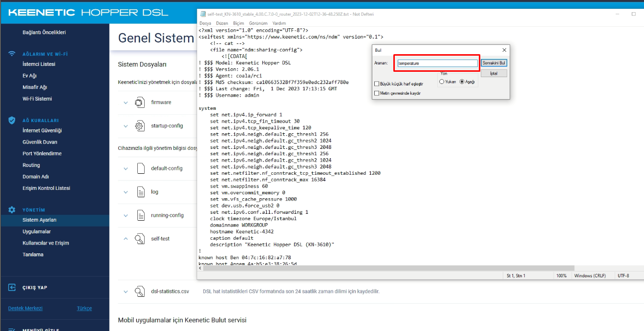Screen dimensions: 644x331
Task: Click inside the Aranan search field
Action: (437, 63)
